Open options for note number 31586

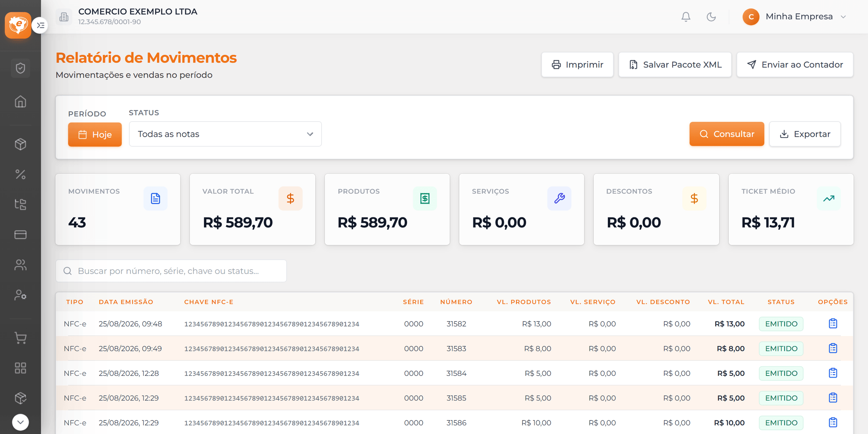(833, 422)
